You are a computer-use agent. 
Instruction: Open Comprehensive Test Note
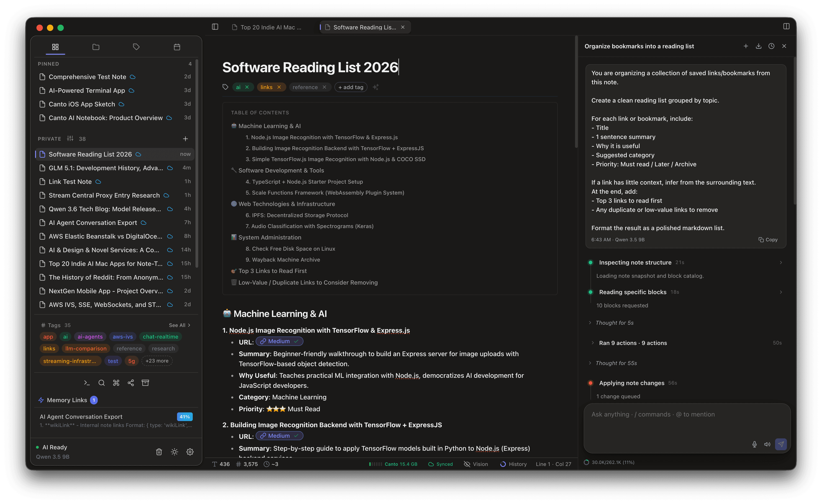point(115,77)
